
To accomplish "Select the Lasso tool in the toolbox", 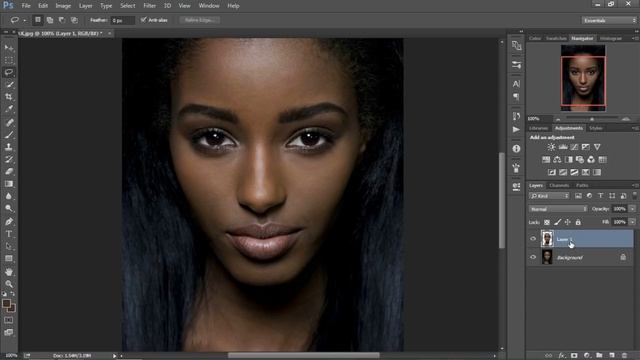I will [9, 73].
